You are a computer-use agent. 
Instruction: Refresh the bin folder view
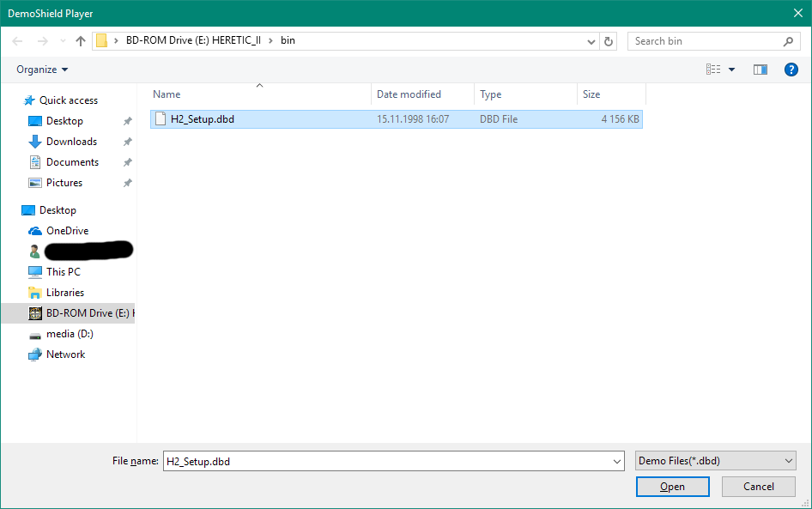tap(609, 41)
